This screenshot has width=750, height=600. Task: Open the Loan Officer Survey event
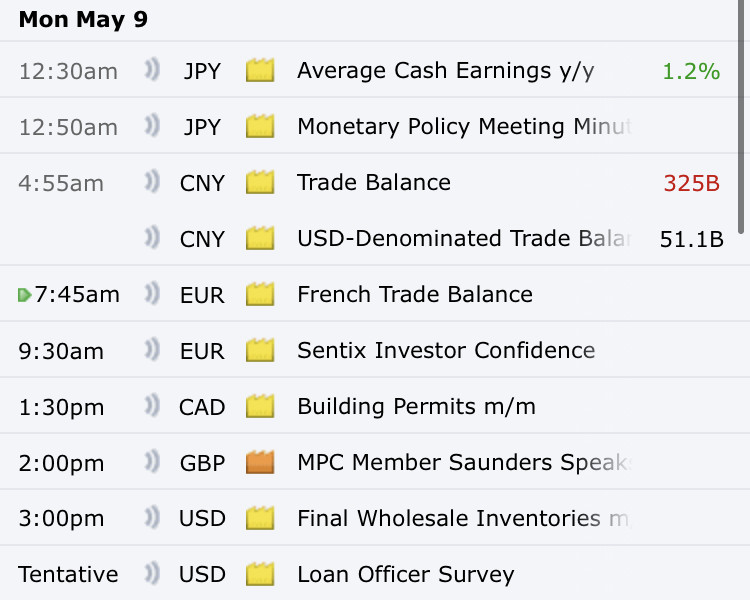406,574
